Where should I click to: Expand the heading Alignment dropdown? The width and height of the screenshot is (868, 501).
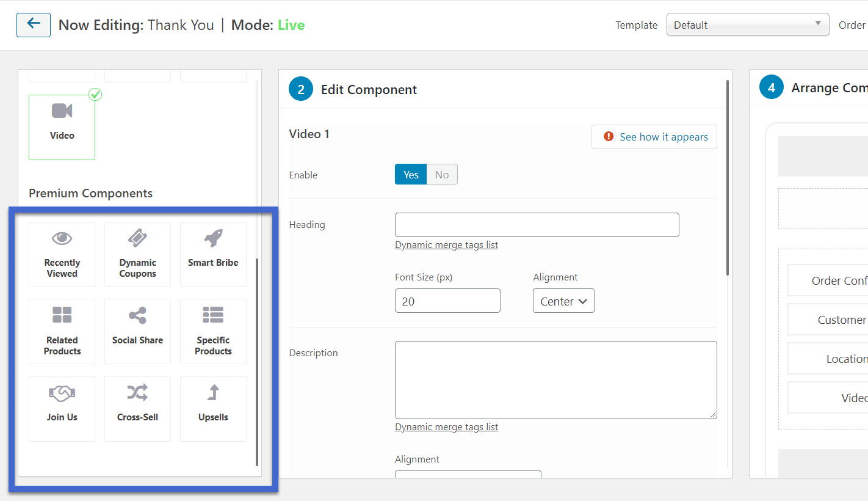pos(563,301)
